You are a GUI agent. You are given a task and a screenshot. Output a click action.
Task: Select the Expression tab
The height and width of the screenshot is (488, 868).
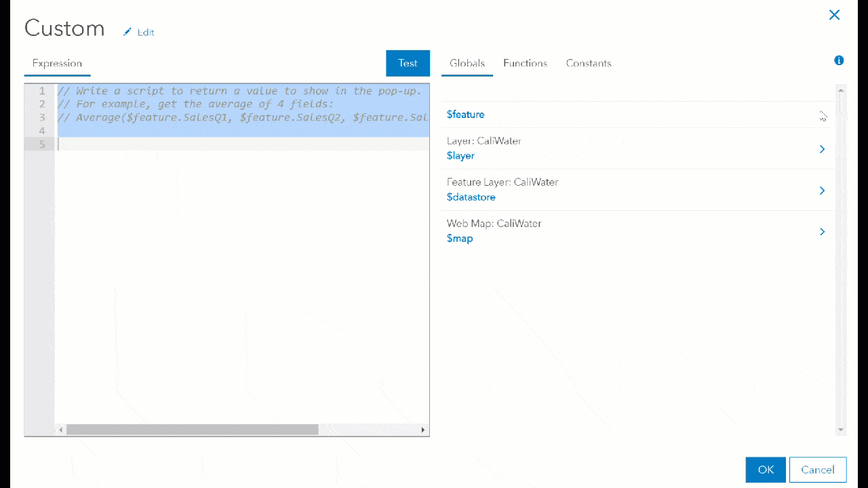tap(57, 63)
